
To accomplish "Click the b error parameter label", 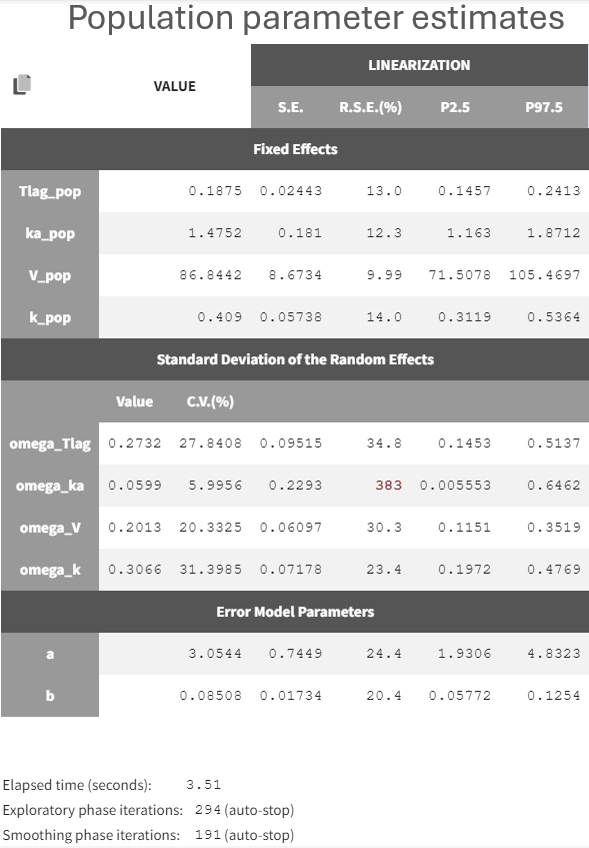I will coord(50,696).
